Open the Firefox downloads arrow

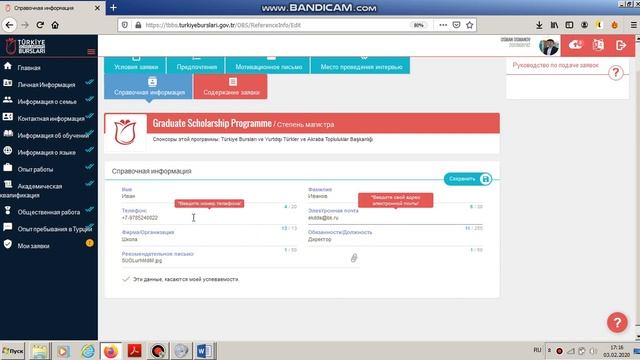point(539,25)
